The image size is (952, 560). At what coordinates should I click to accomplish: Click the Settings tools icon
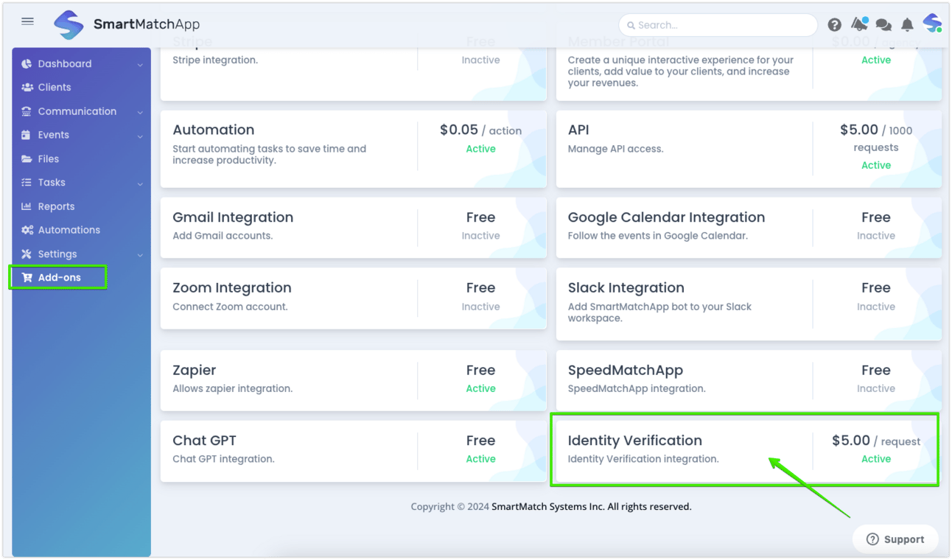(x=27, y=254)
